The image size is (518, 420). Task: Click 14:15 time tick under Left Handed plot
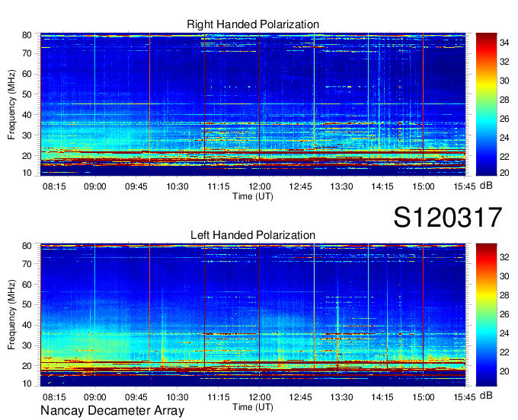click(x=382, y=397)
